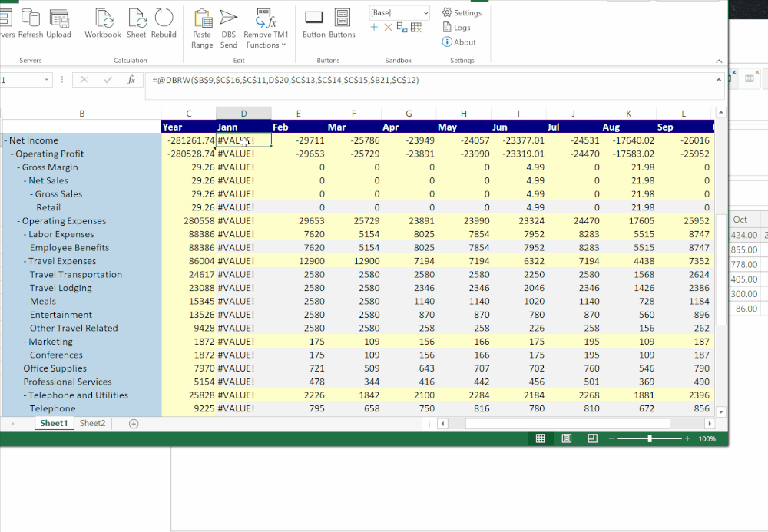Select the Sheet1 tab
This screenshot has width=768, height=532.
pyautogui.click(x=54, y=423)
